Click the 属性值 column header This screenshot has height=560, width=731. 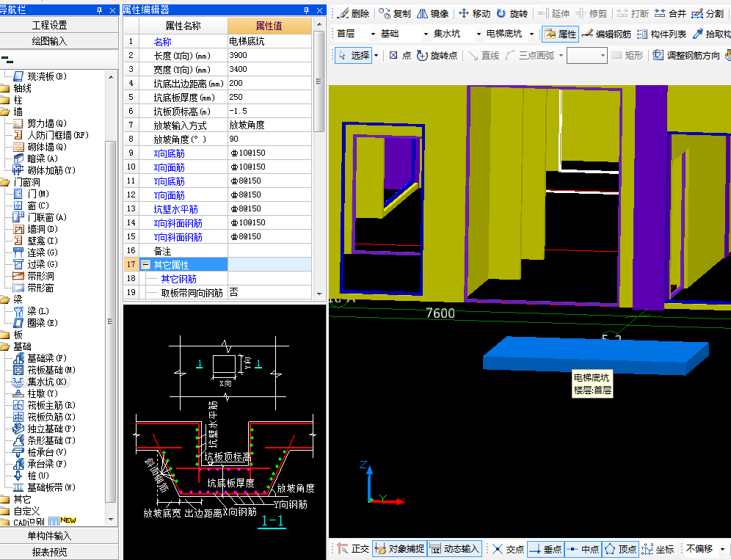[269, 26]
